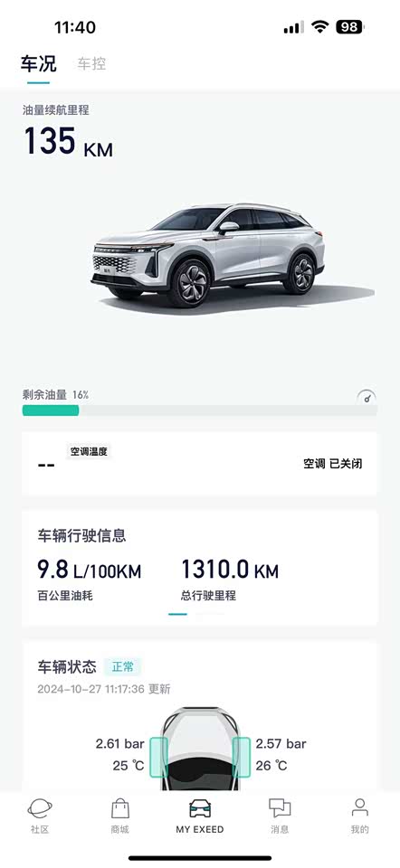Tap the 2024-10-27 update timestamp

(x=104, y=689)
